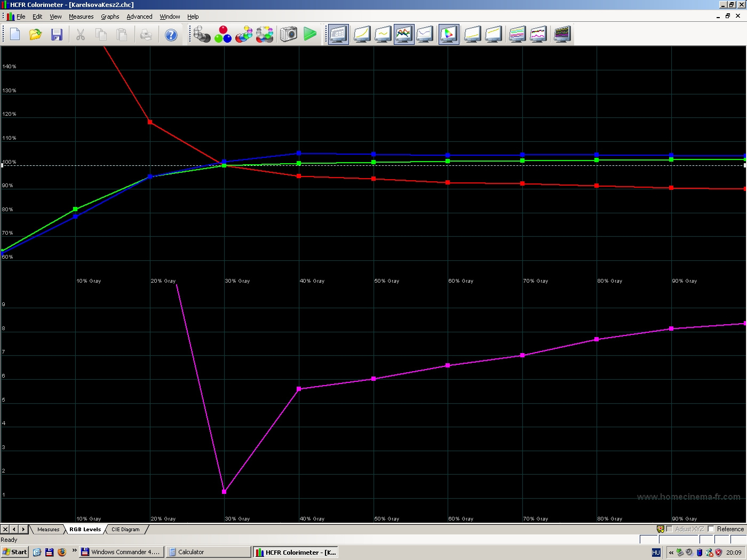Image resolution: width=747 pixels, height=560 pixels.
Task: Start continuous measures with green play icon
Action: coord(310,35)
